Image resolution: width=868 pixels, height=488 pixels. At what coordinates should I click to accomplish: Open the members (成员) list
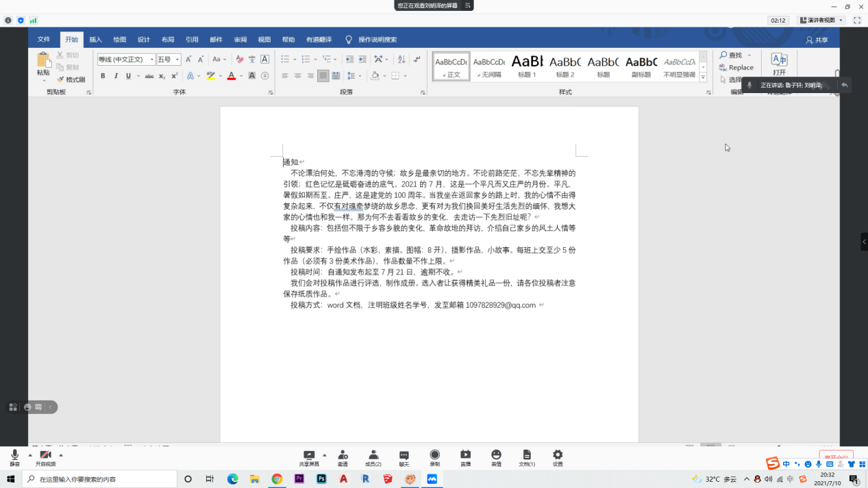(x=373, y=457)
